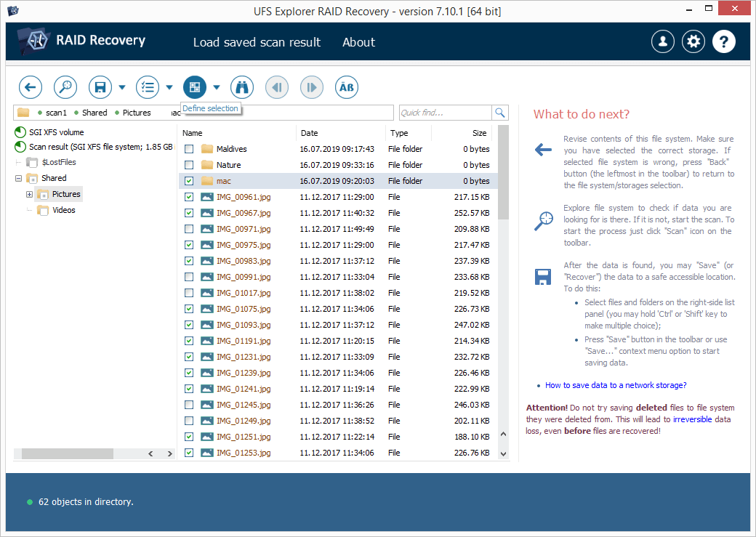This screenshot has width=756, height=537.
Task: Check the IMG_00991.jpg checkbox
Action: 189,277
